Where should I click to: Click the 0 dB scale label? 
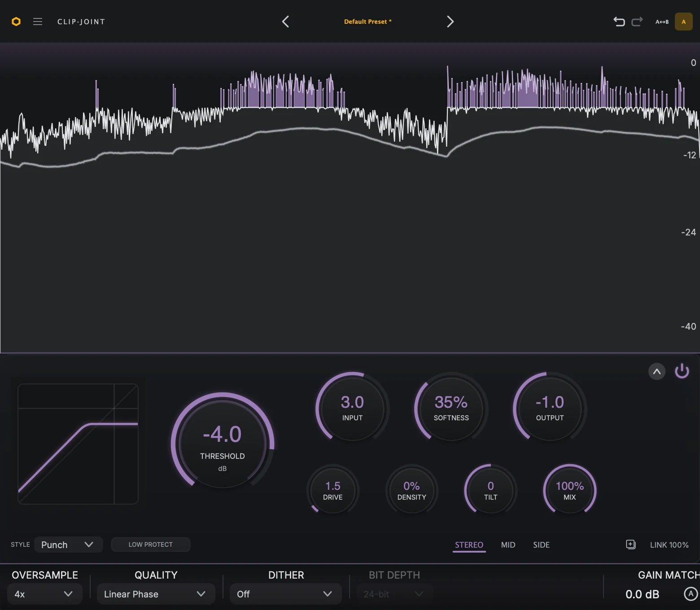694,63
